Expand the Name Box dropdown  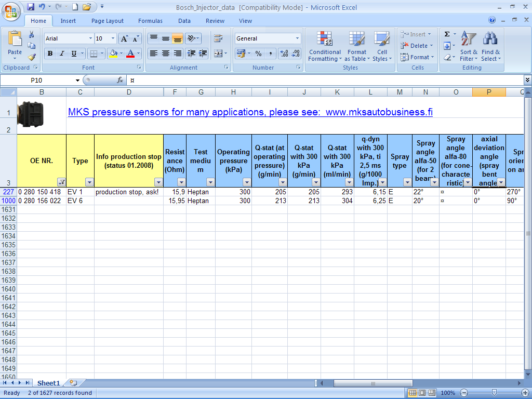pyautogui.click(x=77, y=81)
